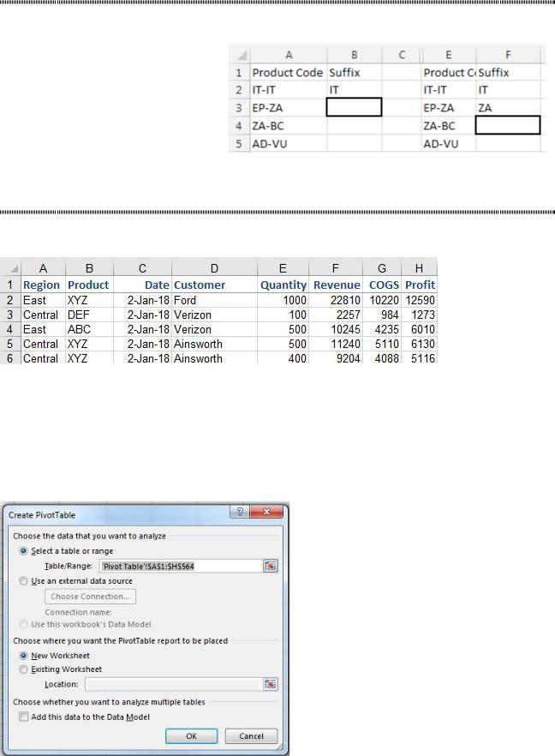Click 'EP-ZA' cell in column A

click(289, 107)
